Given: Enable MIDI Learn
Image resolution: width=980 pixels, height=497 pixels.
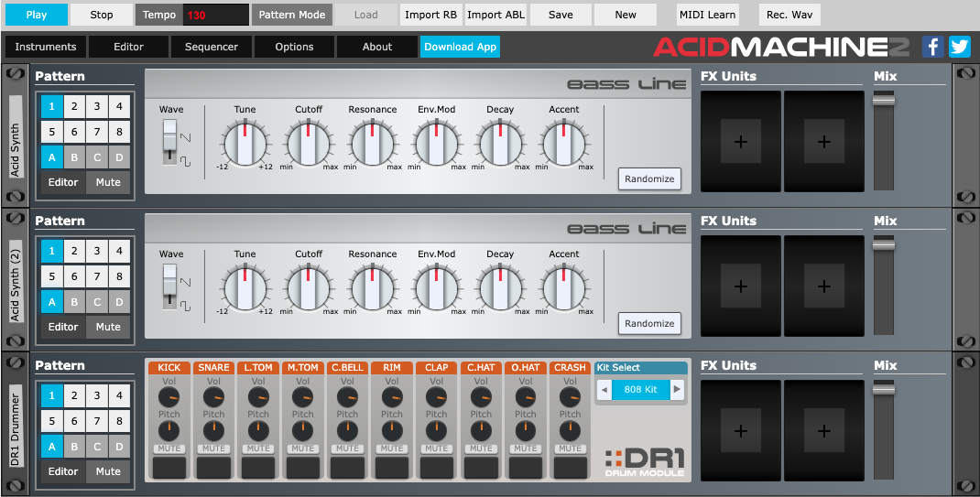Looking at the screenshot, I should click(708, 15).
